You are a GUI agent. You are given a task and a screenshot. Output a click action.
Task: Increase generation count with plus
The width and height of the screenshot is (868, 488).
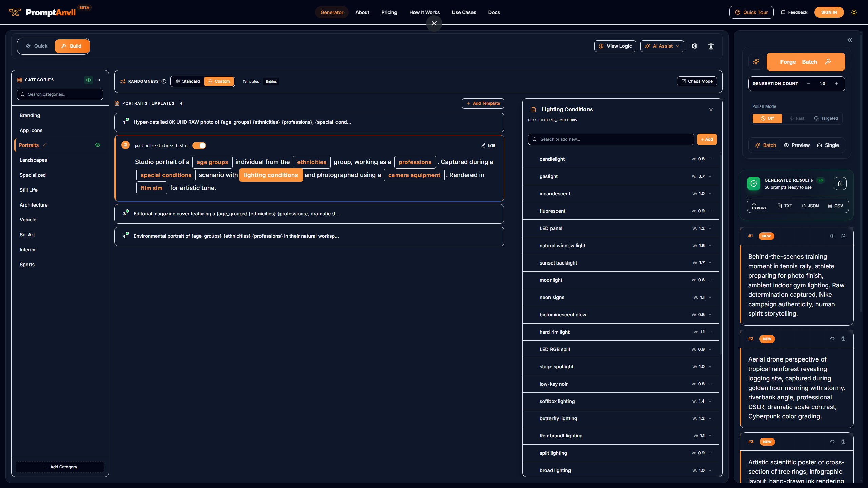click(836, 84)
